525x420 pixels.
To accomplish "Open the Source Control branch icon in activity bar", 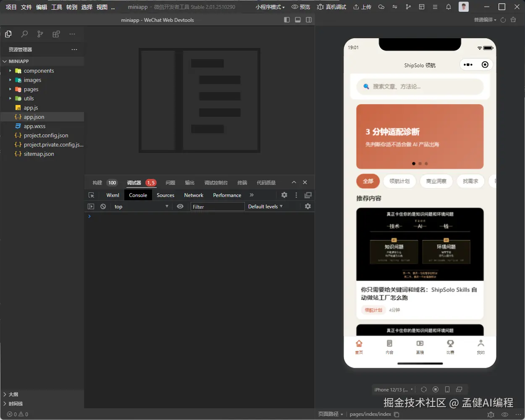I will point(40,34).
